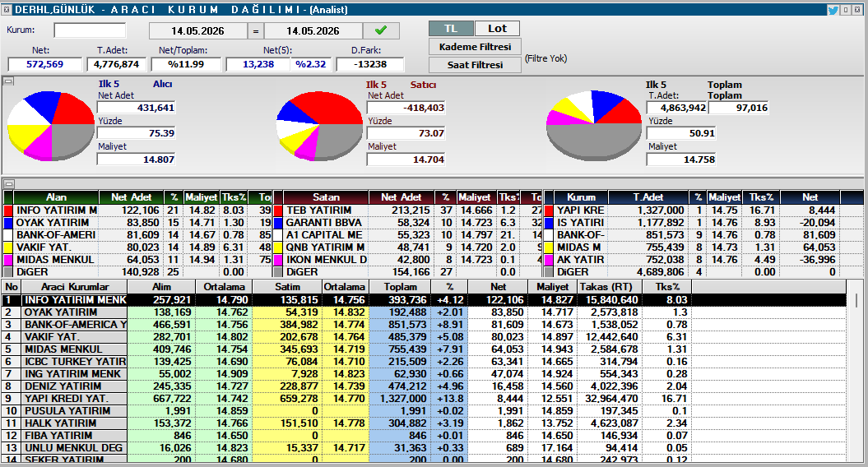Sort by T.Adet column header
Viewport: 868px width, 467px height.
[648, 197]
